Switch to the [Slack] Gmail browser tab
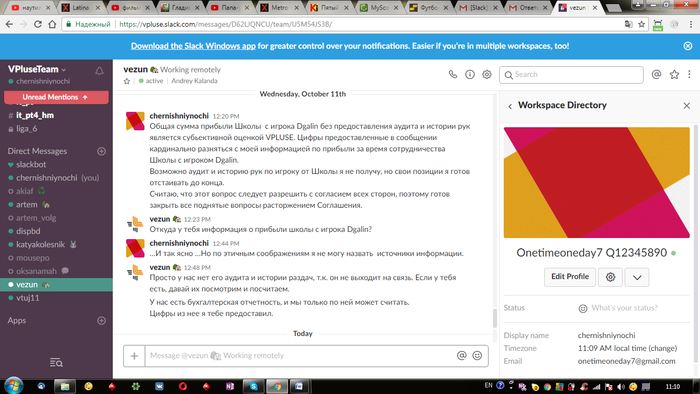 pos(479,8)
